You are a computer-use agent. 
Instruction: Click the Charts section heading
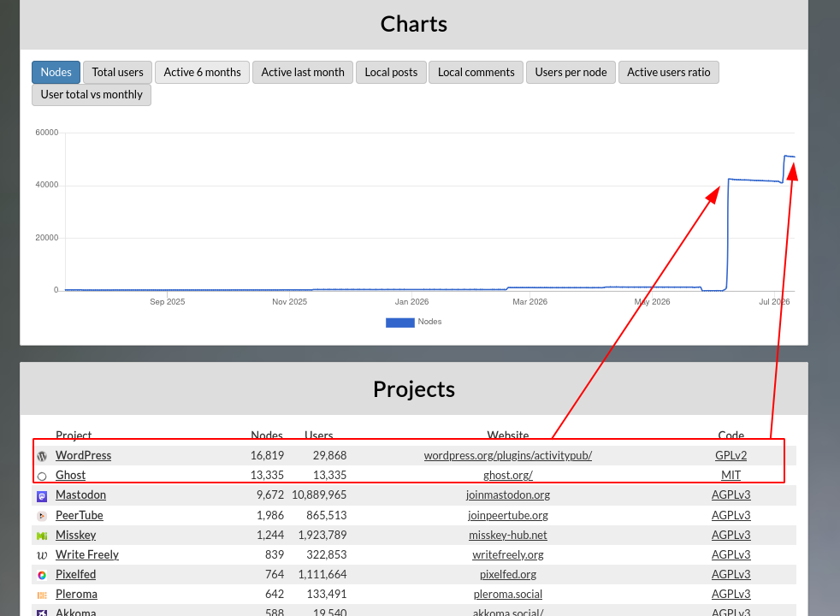[414, 25]
